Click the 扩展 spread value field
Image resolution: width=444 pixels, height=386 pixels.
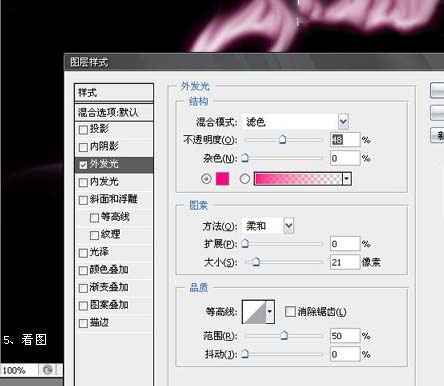pos(345,244)
